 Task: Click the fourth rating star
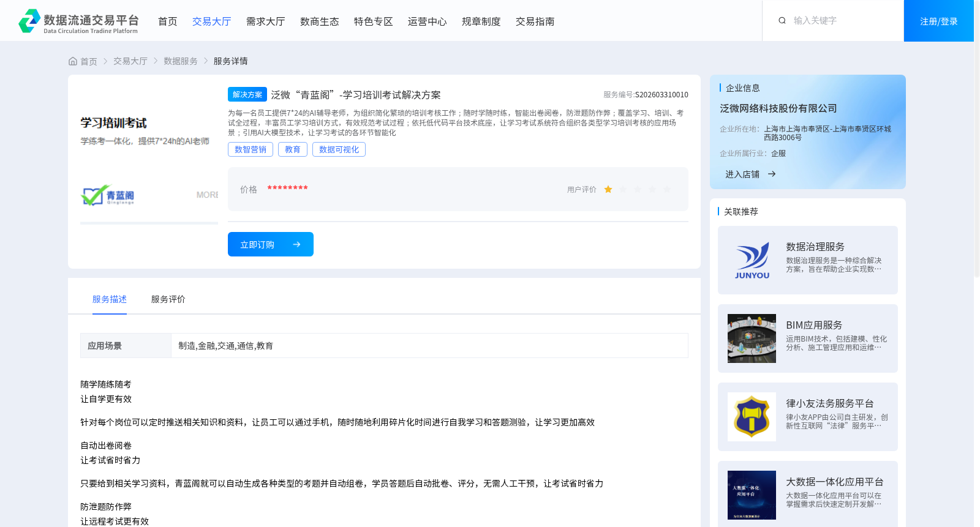click(652, 190)
